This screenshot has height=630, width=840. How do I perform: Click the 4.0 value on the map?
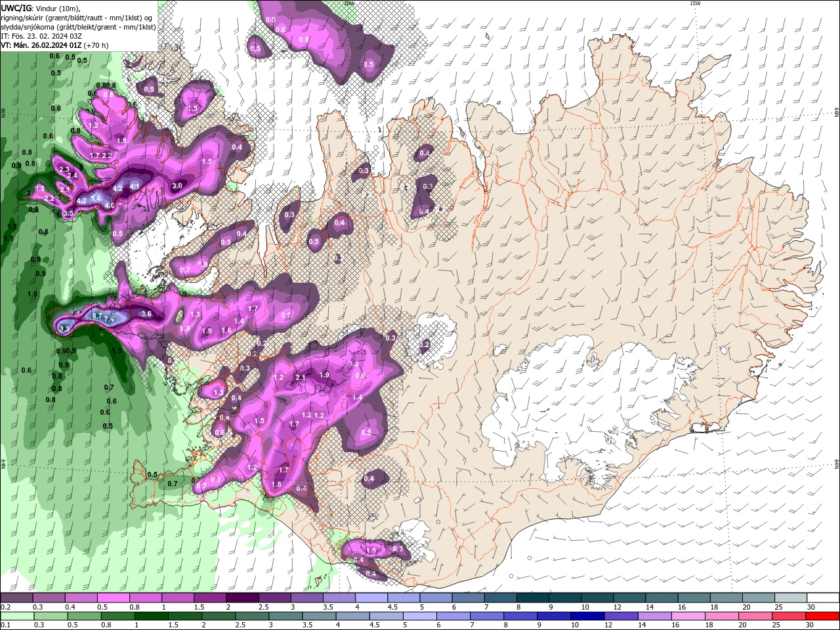click(110, 205)
